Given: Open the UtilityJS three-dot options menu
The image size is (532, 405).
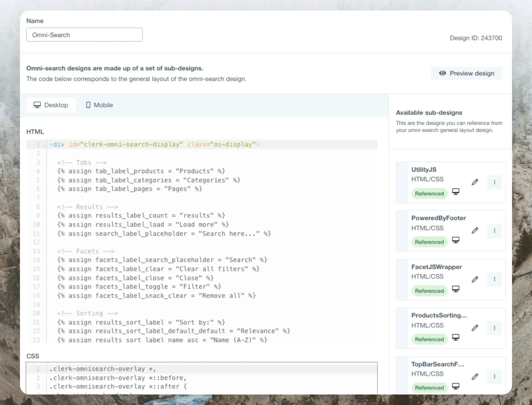Looking at the screenshot, I should tap(495, 182).
